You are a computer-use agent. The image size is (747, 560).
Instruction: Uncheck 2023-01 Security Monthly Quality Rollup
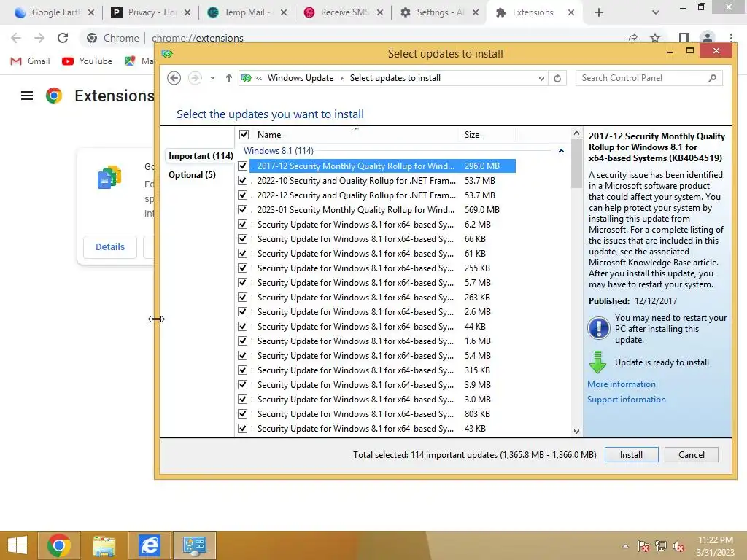point(242,210)
